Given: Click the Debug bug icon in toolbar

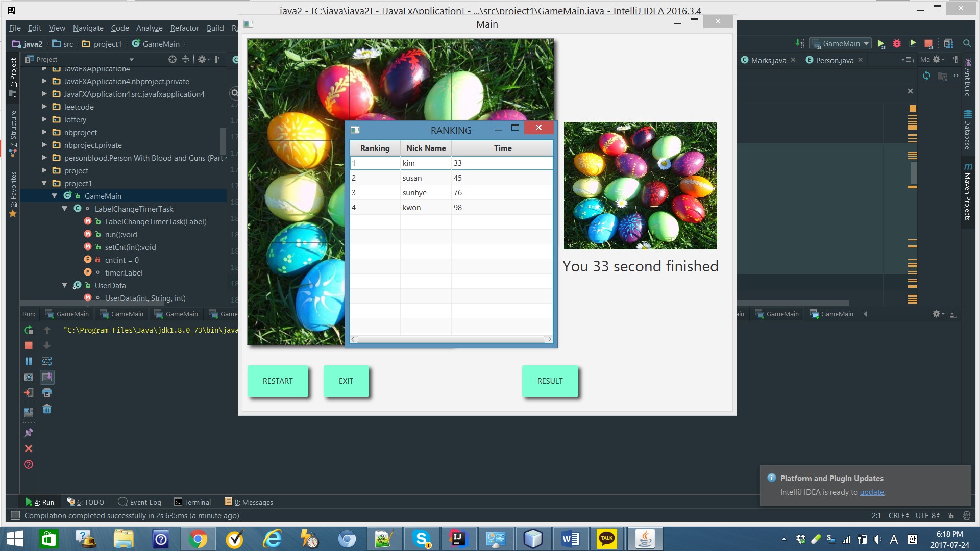Looking at the screenshot, I should coord(897,44).
